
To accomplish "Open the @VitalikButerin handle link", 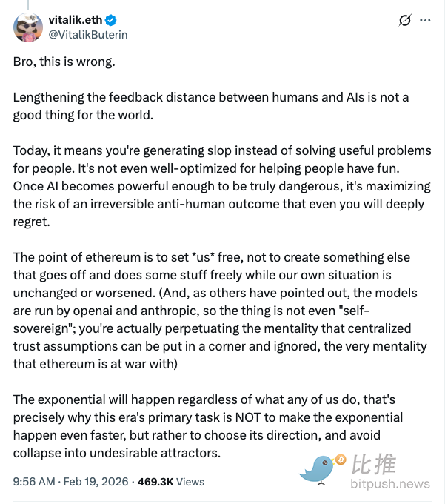I will (x=87, y=34).
